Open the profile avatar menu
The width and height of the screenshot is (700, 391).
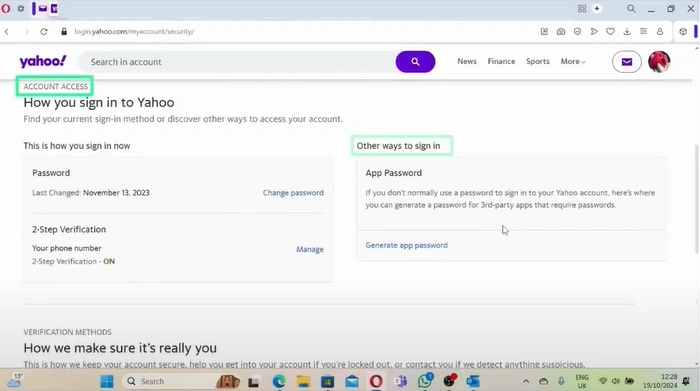coord(659,62)
